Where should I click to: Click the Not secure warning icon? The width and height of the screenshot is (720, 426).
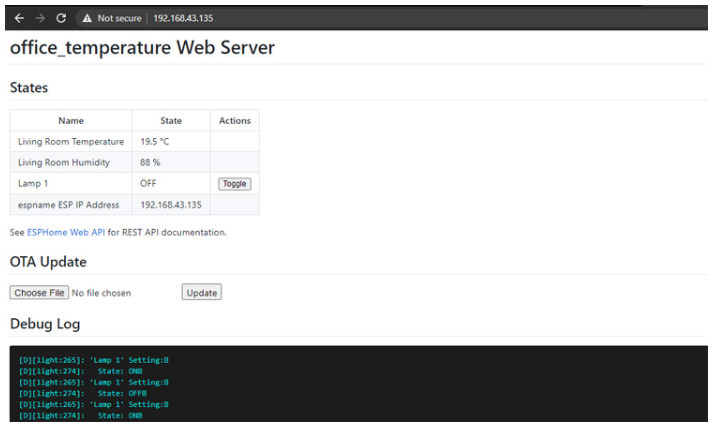coord(88,18)
